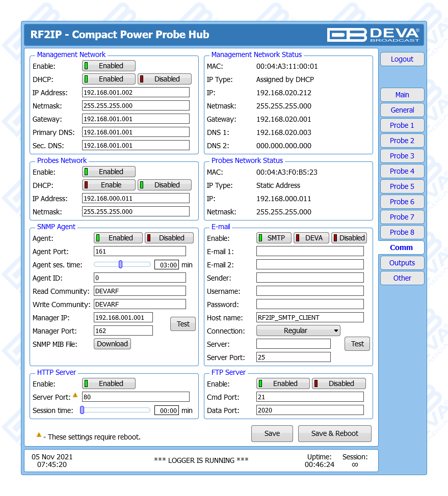Image resolution: width=448 pixels, height=496 pixels.
Task: Click the reboot warning icon in footnote
Action: 39,435
